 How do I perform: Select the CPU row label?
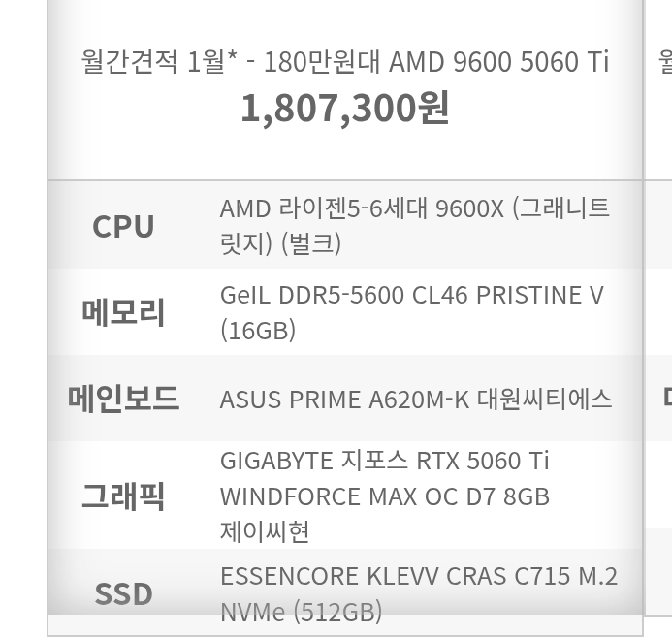pos(123,226)
